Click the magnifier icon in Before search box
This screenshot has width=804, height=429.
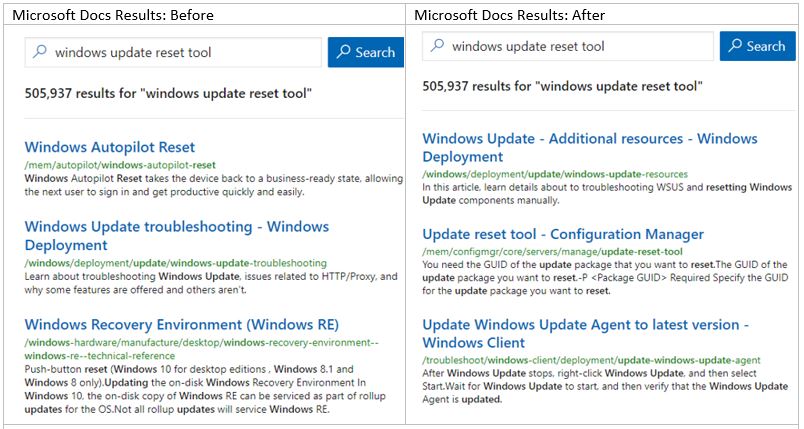40,52
